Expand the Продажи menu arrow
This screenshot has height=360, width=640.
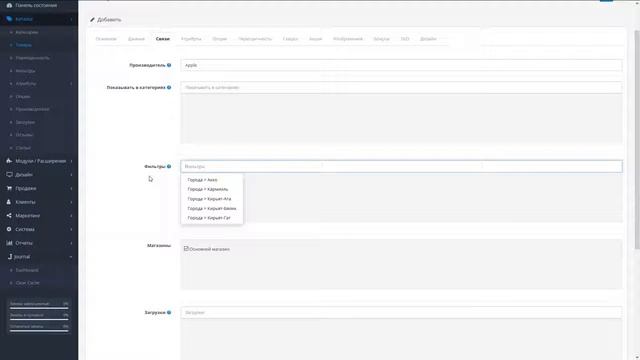coord(71,189)
